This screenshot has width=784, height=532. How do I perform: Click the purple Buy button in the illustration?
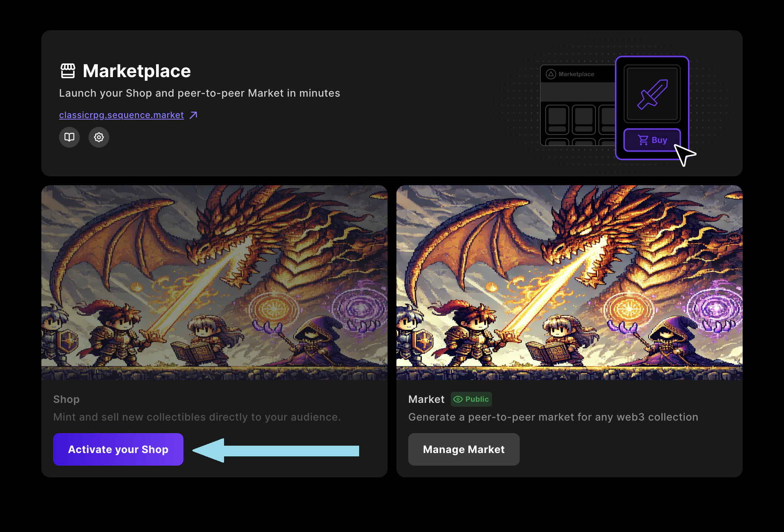pyautogui.click(x=652, y=140)
